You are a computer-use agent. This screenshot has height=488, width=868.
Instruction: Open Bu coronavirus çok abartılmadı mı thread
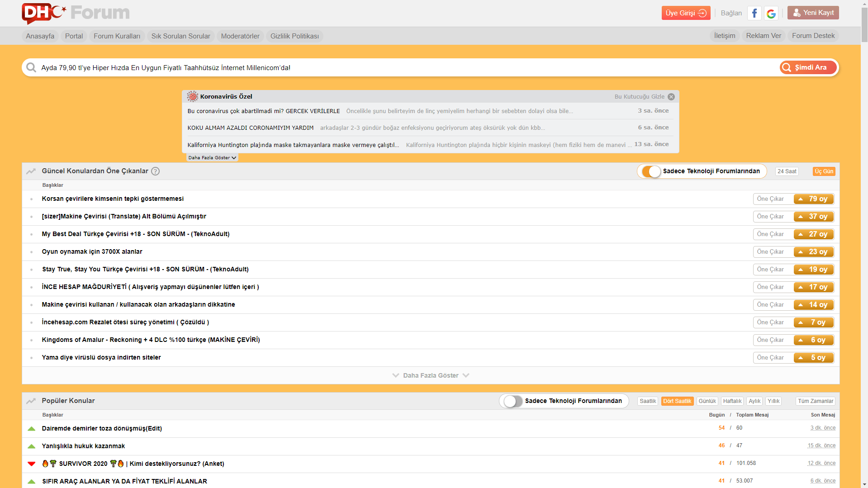(264, 111)
